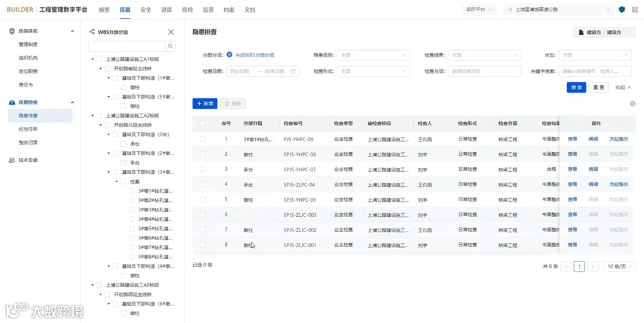Open the 状态 dropdown
The image size is (644, 323).
point(595,55)
